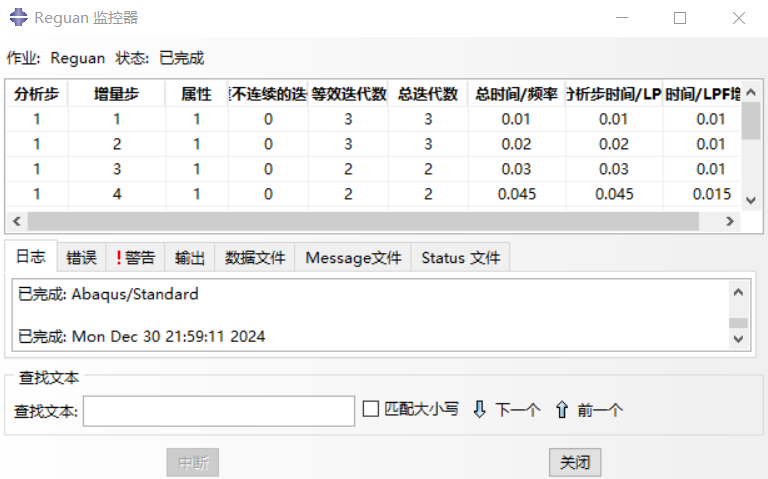Click the 作业: Reguan job label
Viewport: 768px width, 479px height.
[x=55, y=58]
